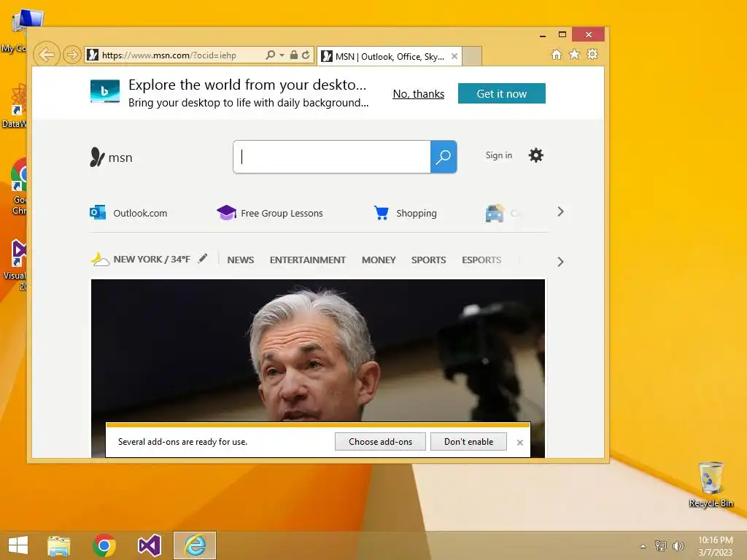Open the Windows Start button
Viewport: 747px width, 560px height.
click(x=18, y=545)
